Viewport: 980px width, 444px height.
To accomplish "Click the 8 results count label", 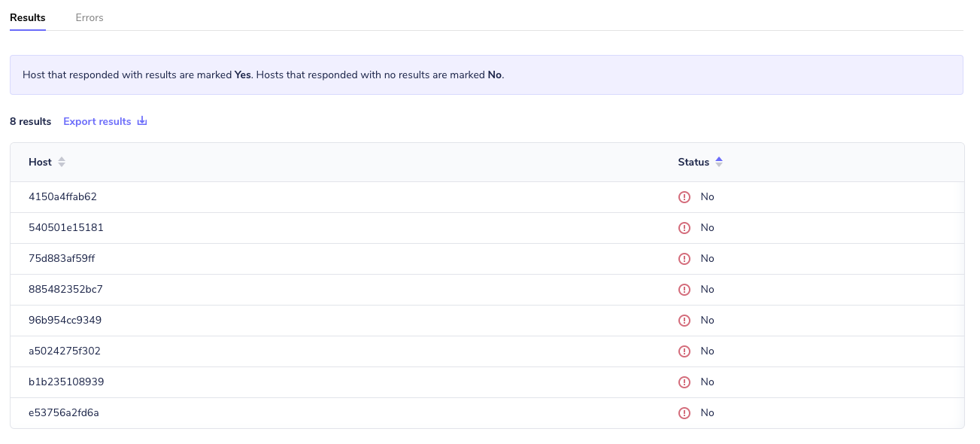I will pos(30,120).
